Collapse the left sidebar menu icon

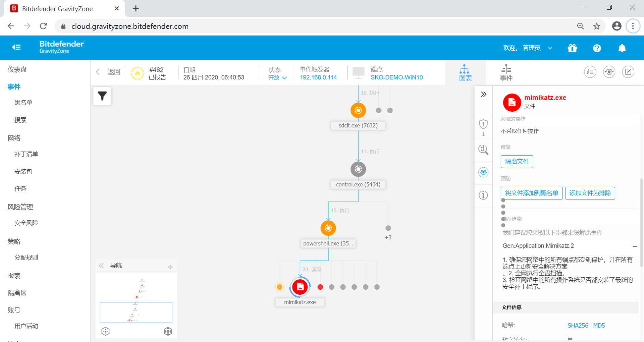pos(16,47)
